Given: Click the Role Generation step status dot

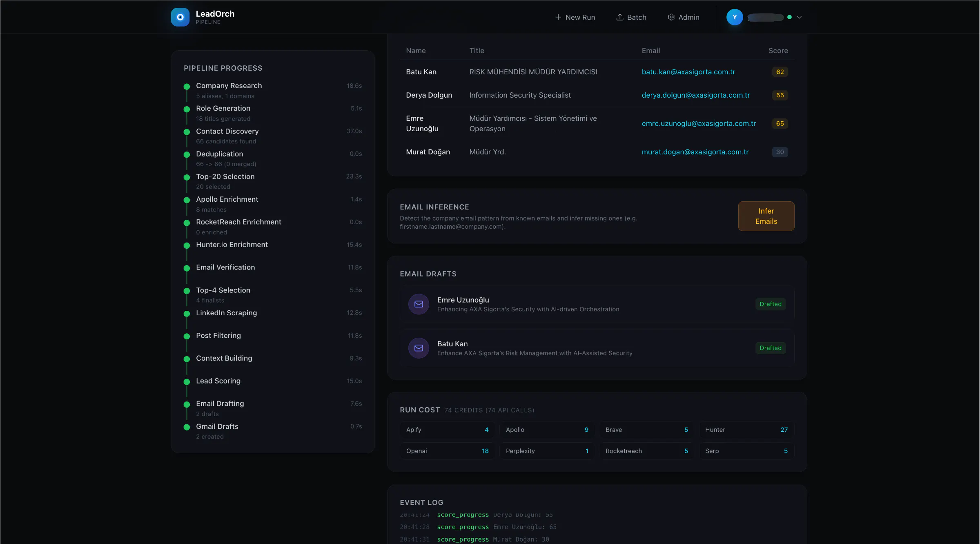Looking at the screenshot, I should [x=187, y=109].
